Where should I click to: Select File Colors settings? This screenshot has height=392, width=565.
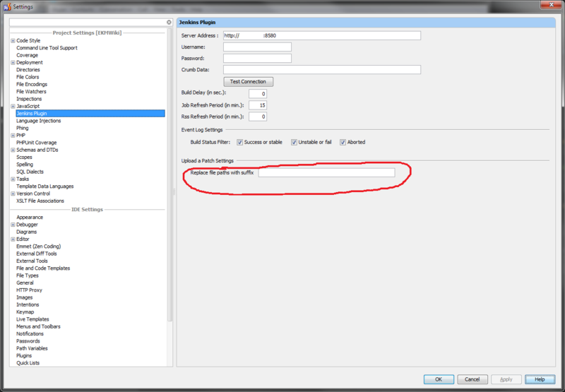[x=28, y=77]
